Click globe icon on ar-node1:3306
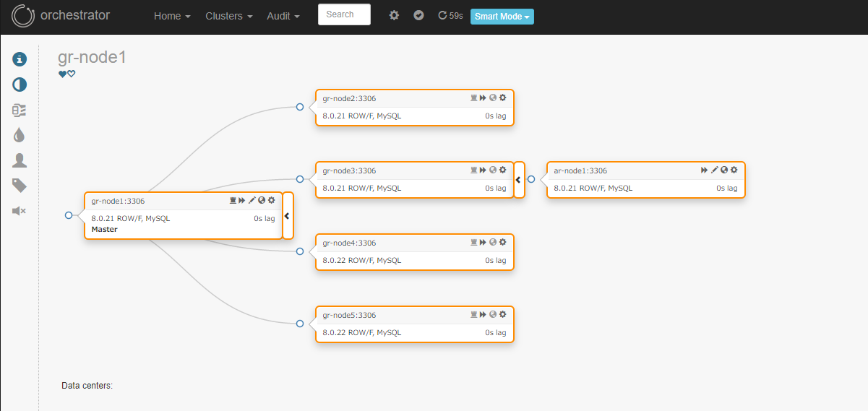Viewport: 868px width, 411px height. coord(724,170)
